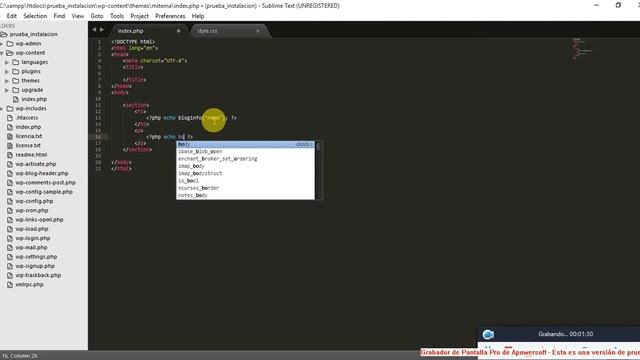Click the languages folder icon
The height and width of the screenshot is (360, 640).
click(16, 62)
